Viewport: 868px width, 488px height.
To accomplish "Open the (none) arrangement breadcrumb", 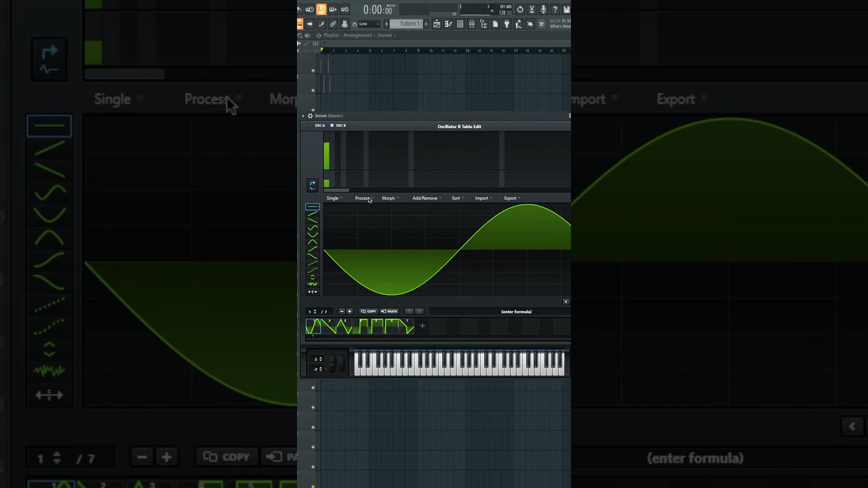I will 384,35.
